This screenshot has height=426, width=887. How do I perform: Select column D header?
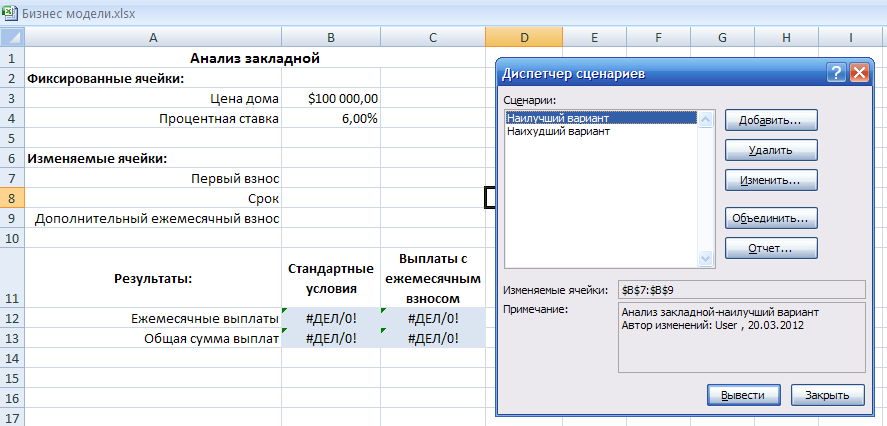[524, 37]
